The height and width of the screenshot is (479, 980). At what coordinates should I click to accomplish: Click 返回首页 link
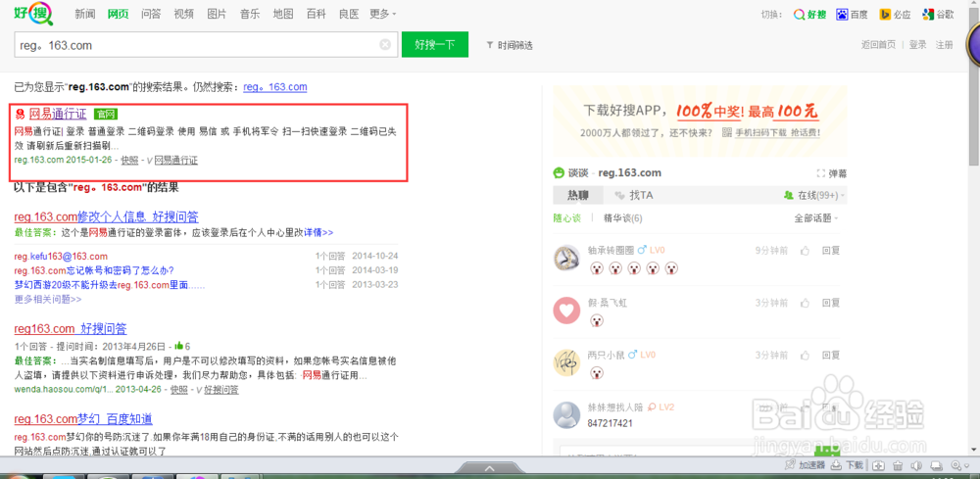tap(878, 44)
